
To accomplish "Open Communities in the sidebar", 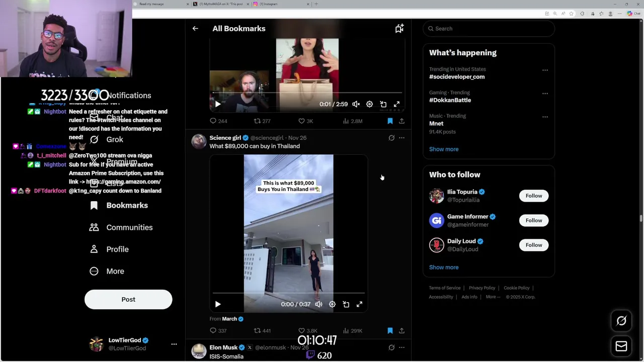I will (x=120, y=227).
